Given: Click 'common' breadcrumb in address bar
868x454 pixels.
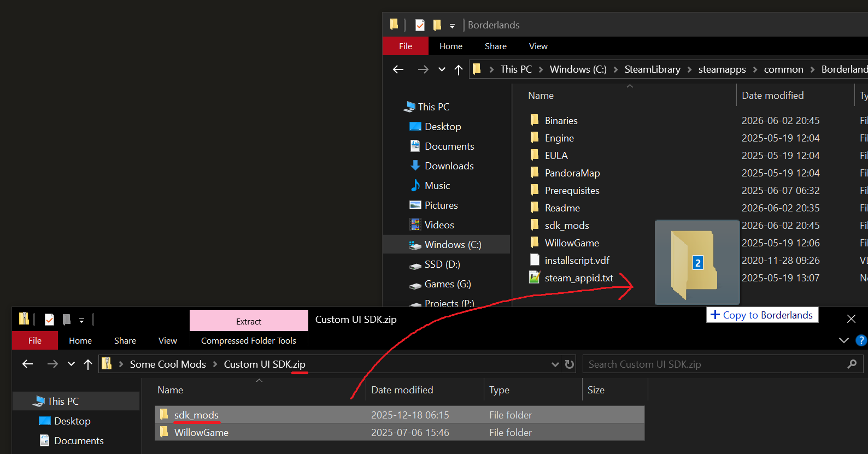Looking at the screenshot, I should point(784,69).
